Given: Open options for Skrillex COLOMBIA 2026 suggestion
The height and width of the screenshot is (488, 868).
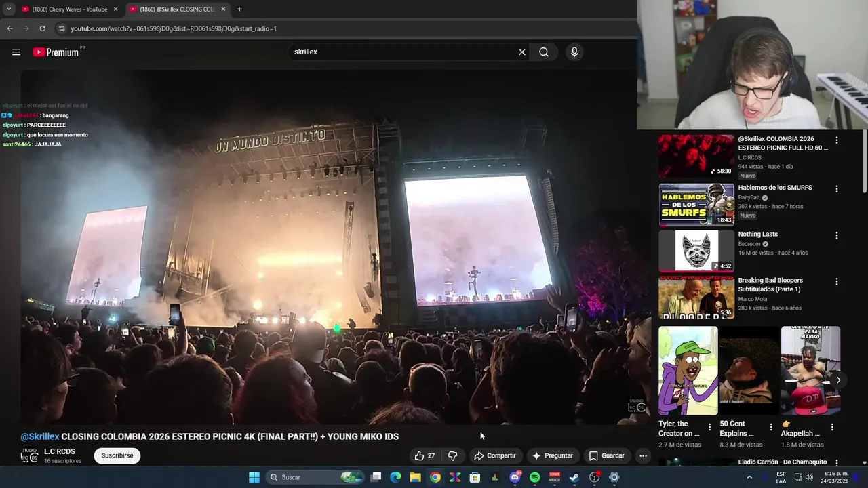Looking at the screenshot, I should [836, 140].
